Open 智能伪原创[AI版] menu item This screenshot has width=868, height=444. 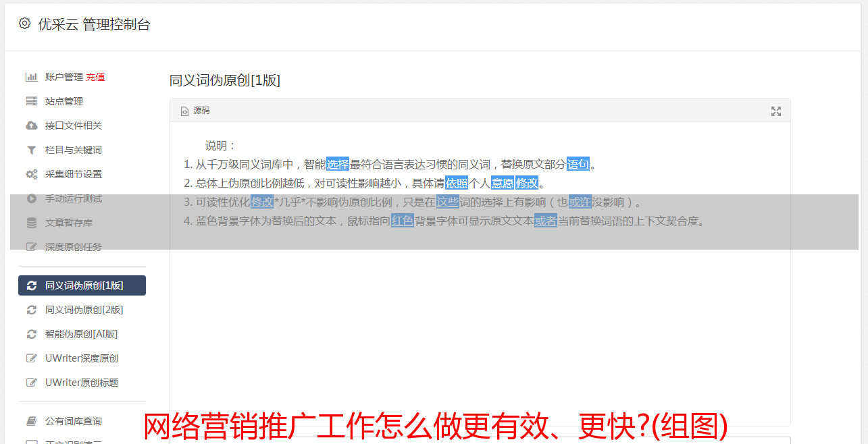coord(82,334)
